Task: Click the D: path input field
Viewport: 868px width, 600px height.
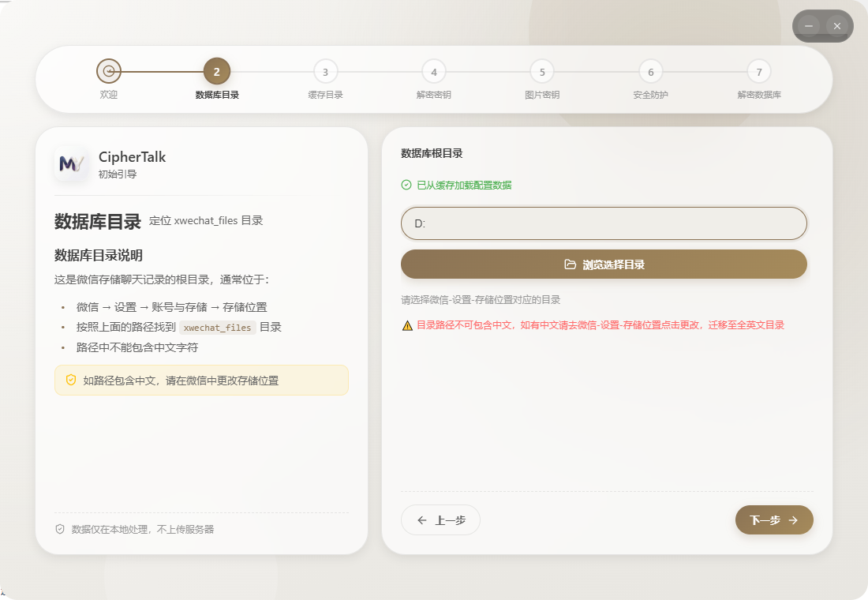Action: (x=604, y=223)
